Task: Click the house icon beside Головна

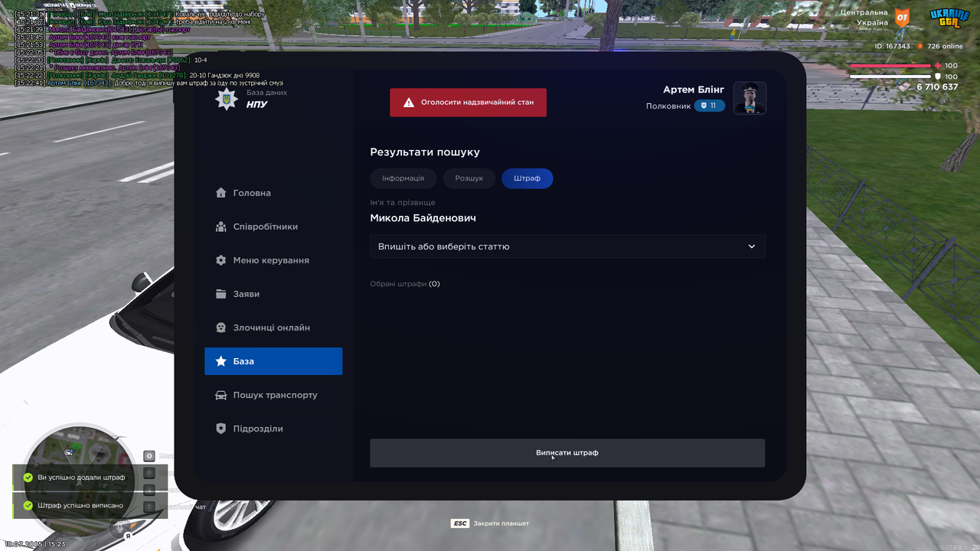Action: 221,193
